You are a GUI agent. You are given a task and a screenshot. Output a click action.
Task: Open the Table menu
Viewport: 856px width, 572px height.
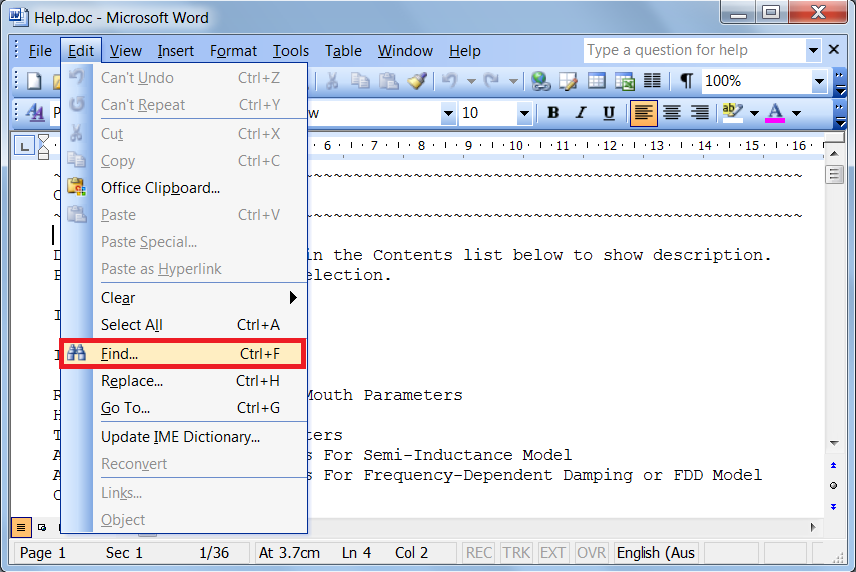[343, 51]
